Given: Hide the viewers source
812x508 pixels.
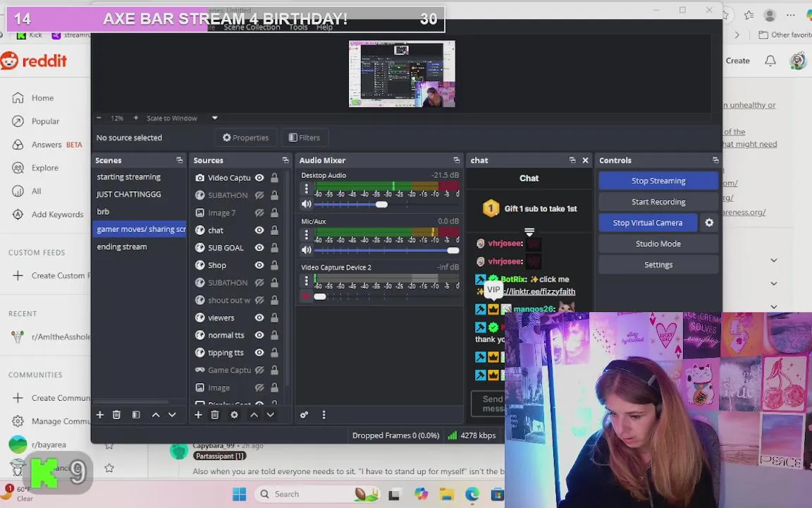Looking at the screenshot, I should pos(259,317).
